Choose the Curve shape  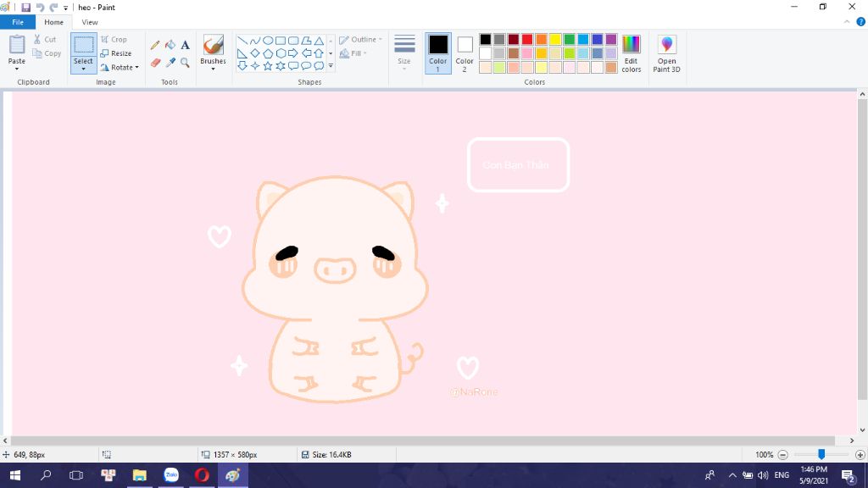[254, 41]
